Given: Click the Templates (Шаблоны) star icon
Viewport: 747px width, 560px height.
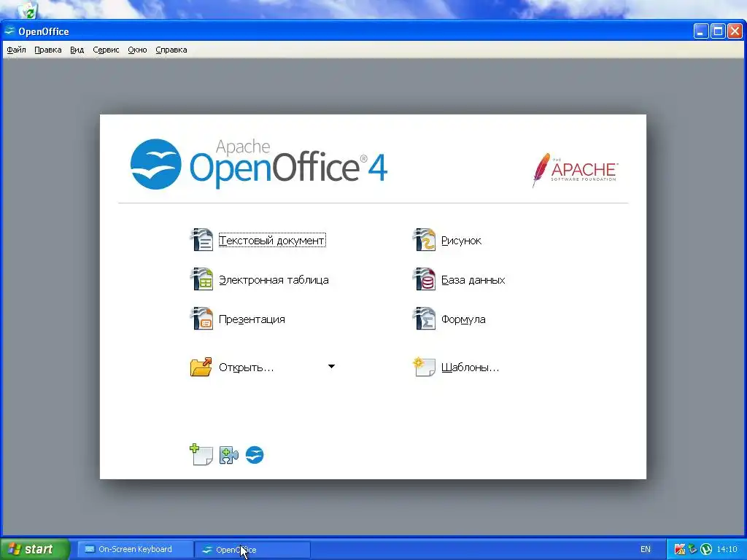Looking at the screenshot, I should [x=424, y=367].
